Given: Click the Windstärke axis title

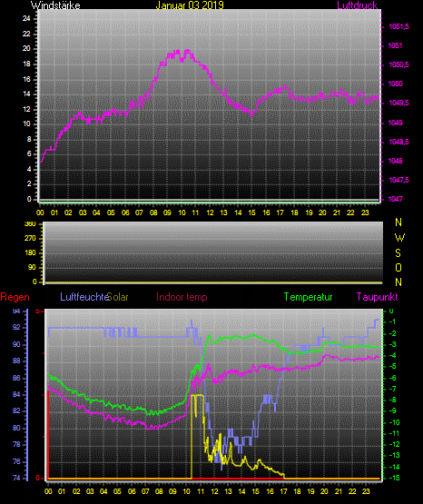Looking at the screenshot, I should [x=55, y=5].
